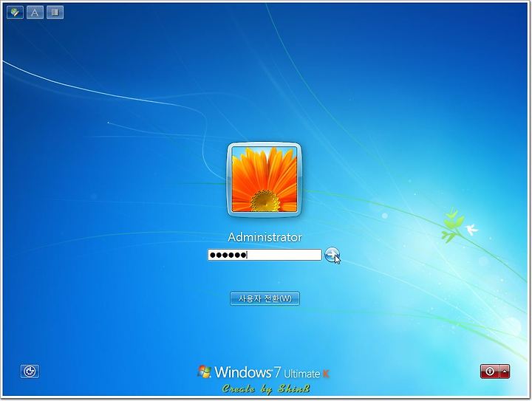The height and width of the screenshot is (401, 532).
Task: Click the Administrator user name
Action: tap(265, 237)
